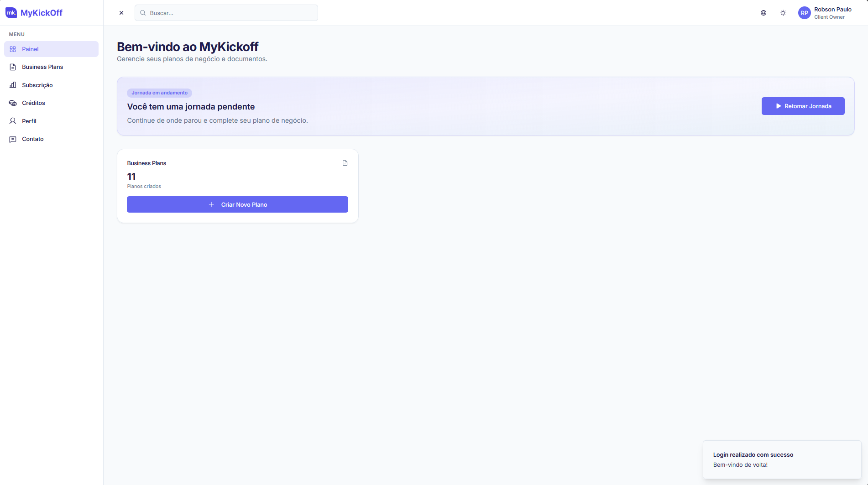Click the Contato chat bubble icon

coord(13,139)
